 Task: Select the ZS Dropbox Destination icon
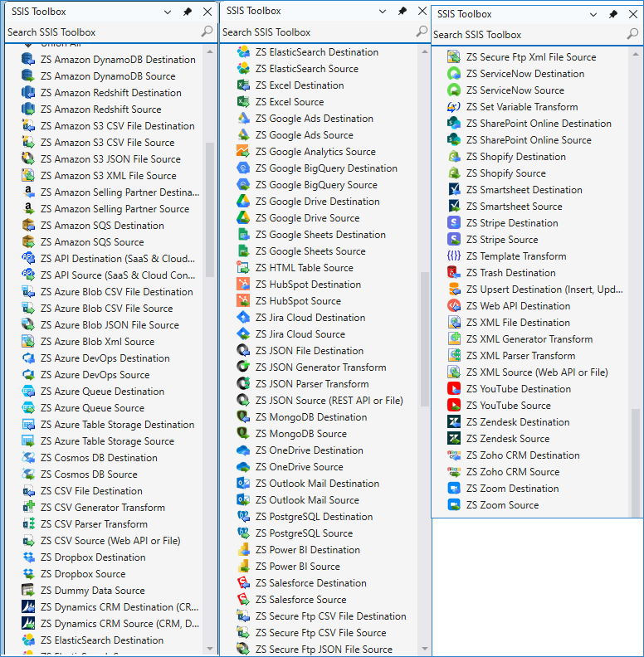coord(27,557)
